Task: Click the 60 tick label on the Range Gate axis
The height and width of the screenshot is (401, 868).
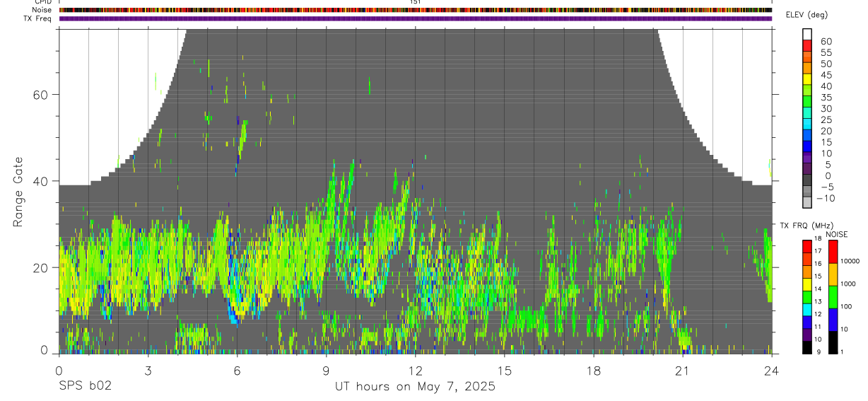Action: (x=40, y=94)
